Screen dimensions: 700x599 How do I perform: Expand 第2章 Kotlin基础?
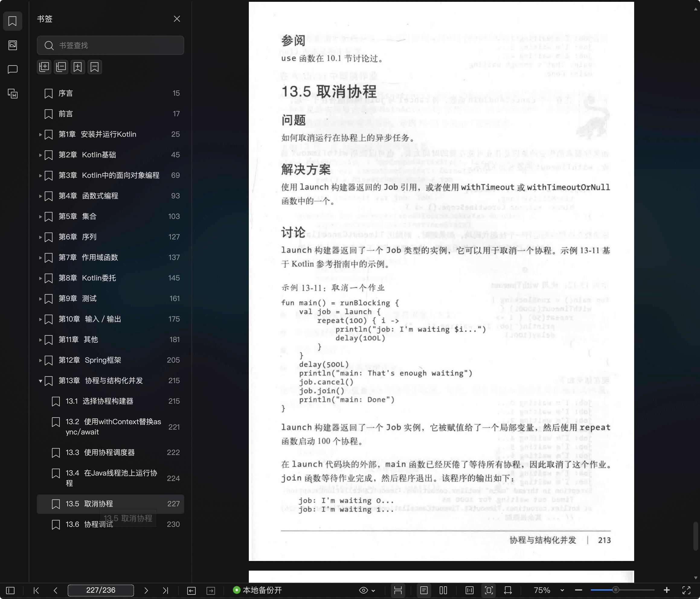40,155
